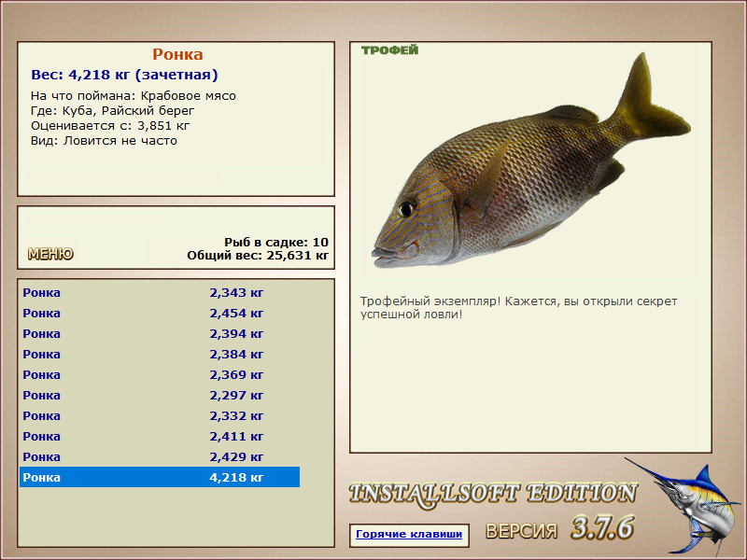Click the Вес: 4,218 кг (зачетная) line

[124, 75]
